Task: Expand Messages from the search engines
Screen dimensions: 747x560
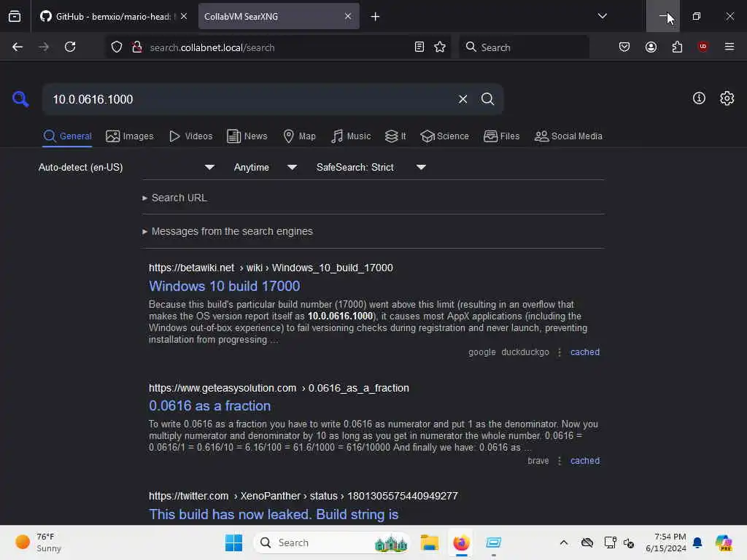Action: [x=228, y=231]
